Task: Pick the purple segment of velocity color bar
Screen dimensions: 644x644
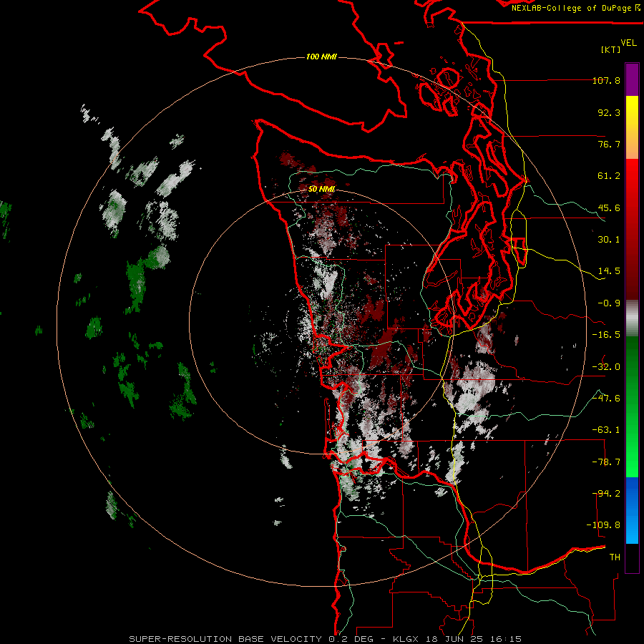Action: 632,80
